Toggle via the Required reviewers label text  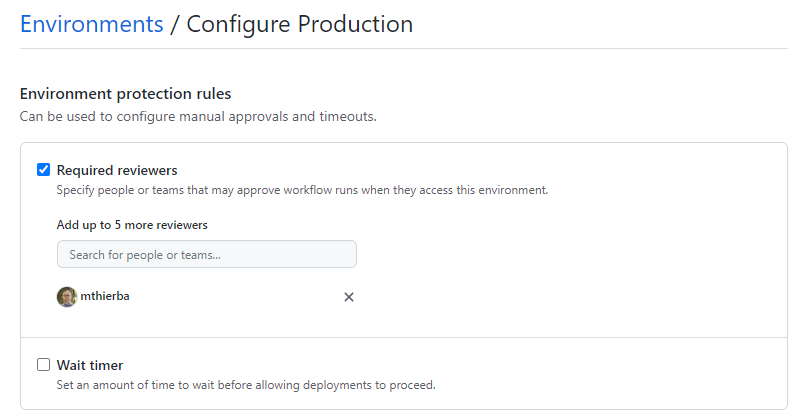click(117, 170)
